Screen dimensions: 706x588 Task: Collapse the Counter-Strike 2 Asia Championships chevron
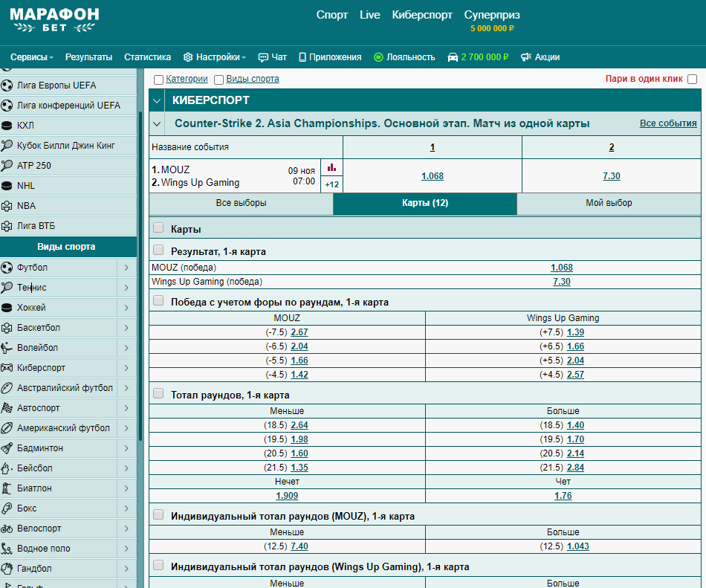point(157,123)
